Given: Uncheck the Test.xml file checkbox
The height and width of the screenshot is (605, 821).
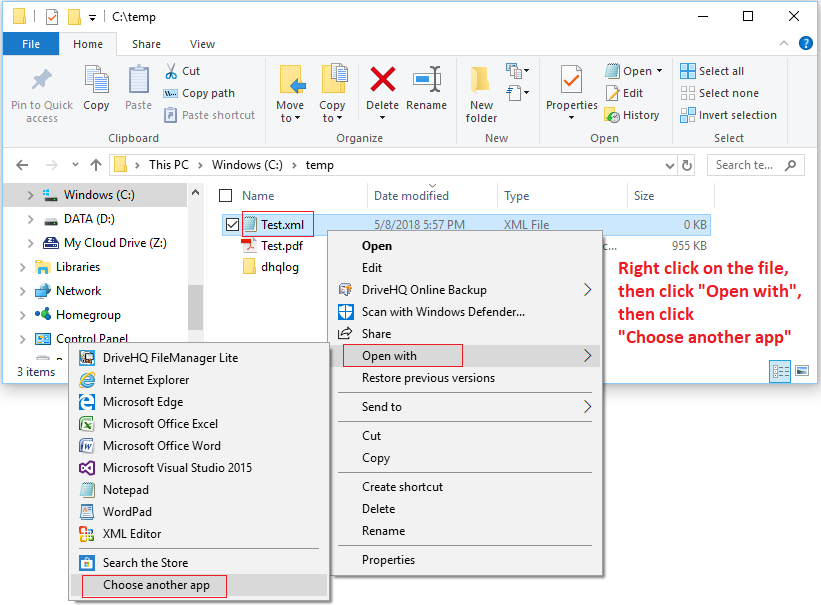Looking at the screenshot, I should pos(232,225).
